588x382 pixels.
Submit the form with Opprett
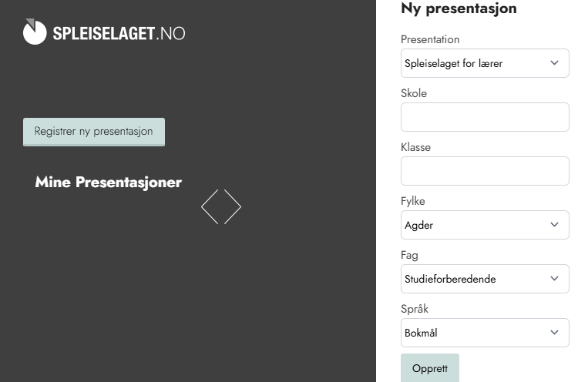(x=430, y=368)
